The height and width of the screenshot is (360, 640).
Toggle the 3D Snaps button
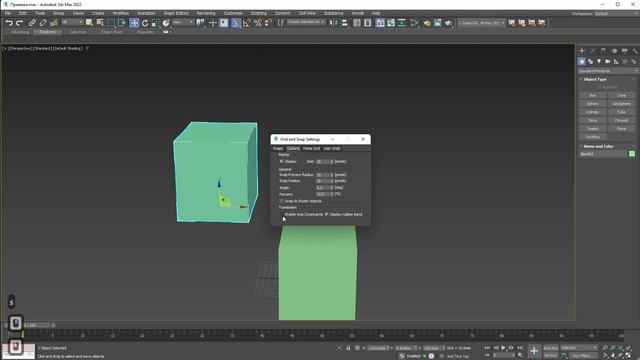[x=235, y=23]
